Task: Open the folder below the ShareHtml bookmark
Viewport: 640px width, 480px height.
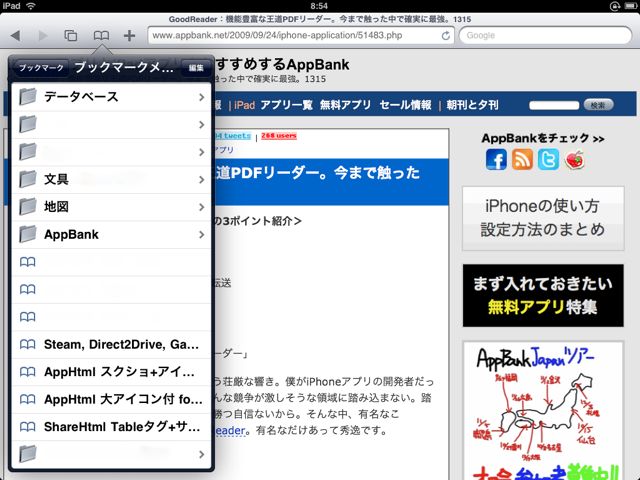Action: tap(111, 454)
